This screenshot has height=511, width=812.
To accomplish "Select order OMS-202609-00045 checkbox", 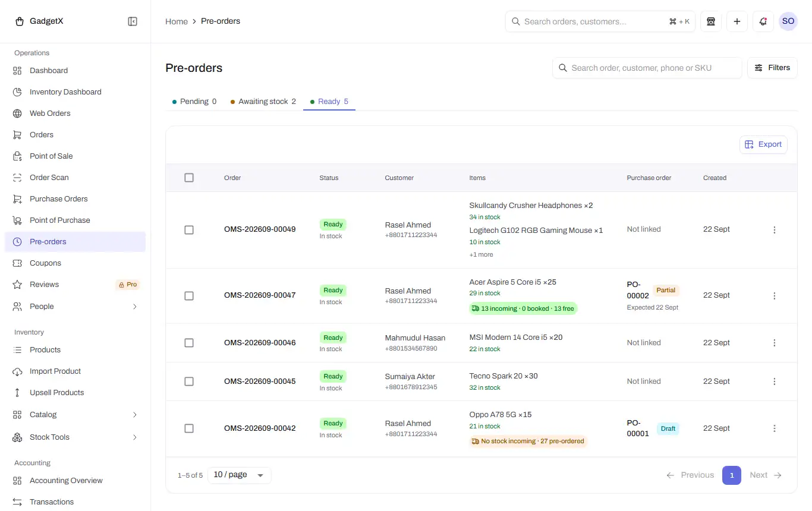I will [189, 381].
